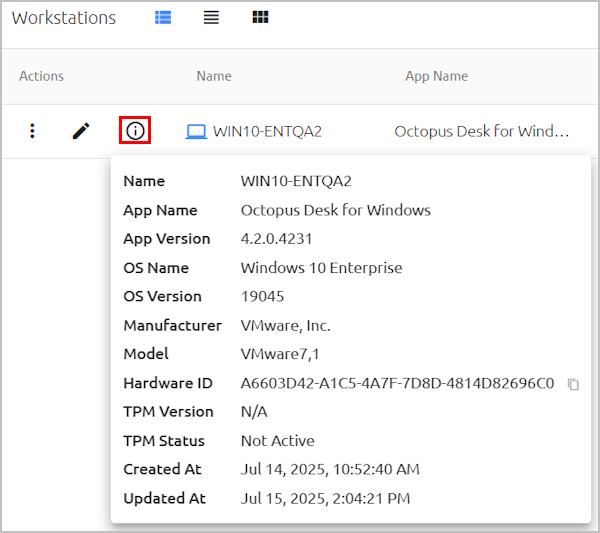Image resolution: width=600 pixels, height=533 pixels.
Task: Click the TPM Version value N/A
Action: click(x=254, y=412)
